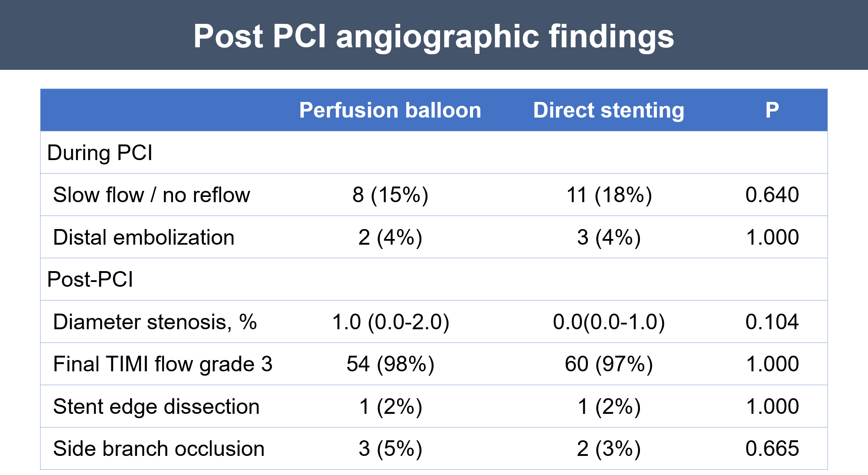Screen dimensions: 868x475
Task: Click fourth row's label cell in first column
Action: (160, 279)
